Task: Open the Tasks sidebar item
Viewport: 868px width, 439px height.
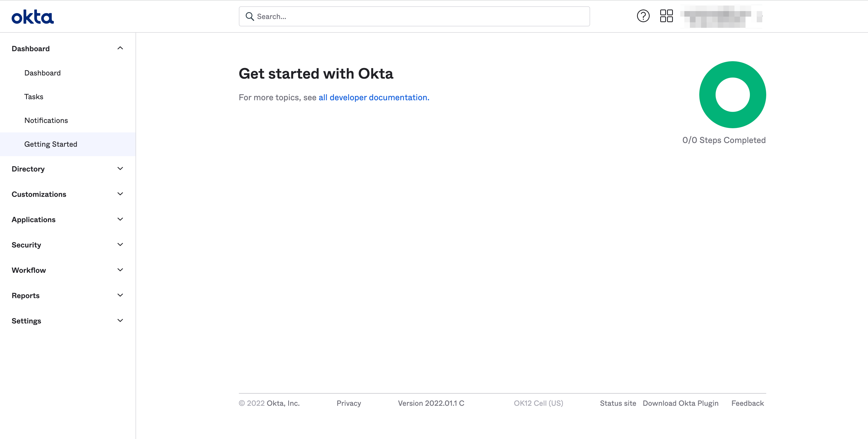Action: 34,97
